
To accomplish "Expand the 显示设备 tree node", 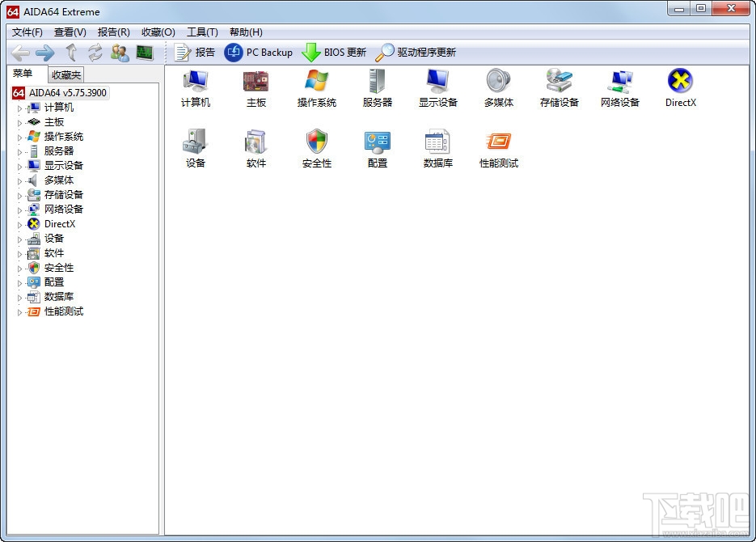I will click(x=19, y=167).
